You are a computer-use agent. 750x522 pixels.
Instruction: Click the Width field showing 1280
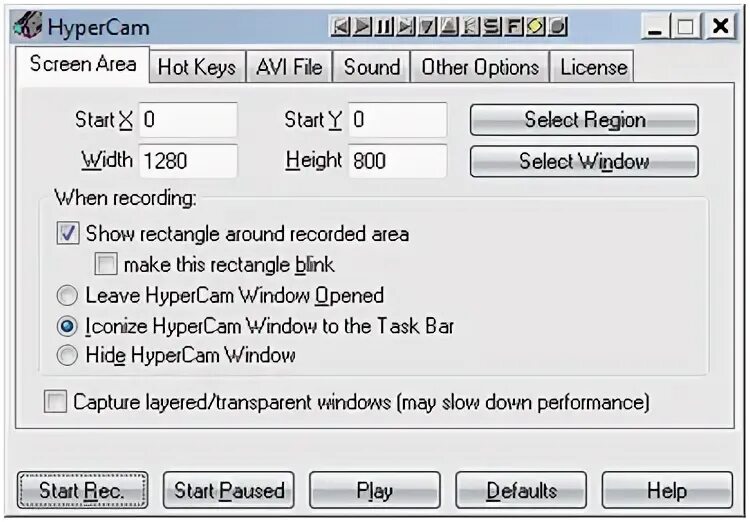(x=188, y=161)
